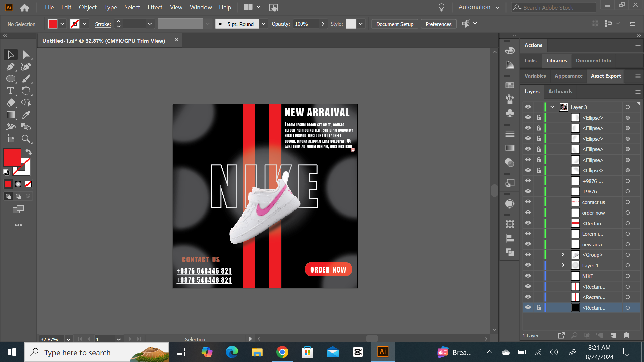
Task: Expand the Layer 1 sublayer
Action: pos(563,265)
